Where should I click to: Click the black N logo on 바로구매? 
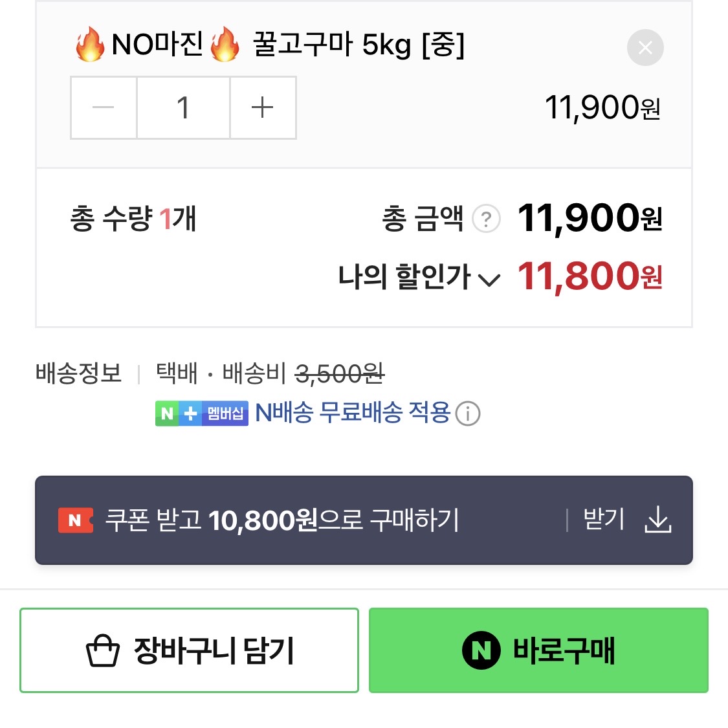[481, 650]
